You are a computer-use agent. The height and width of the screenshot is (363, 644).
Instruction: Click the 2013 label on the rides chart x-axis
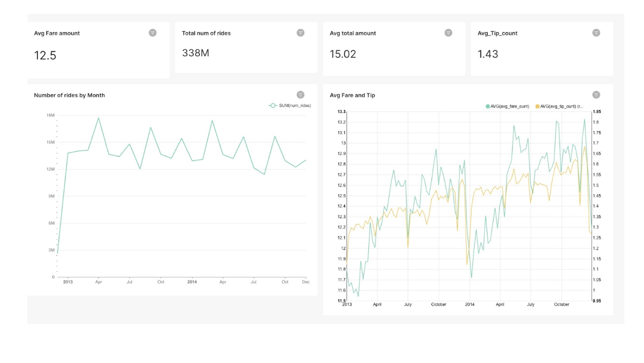click(68, 282)
